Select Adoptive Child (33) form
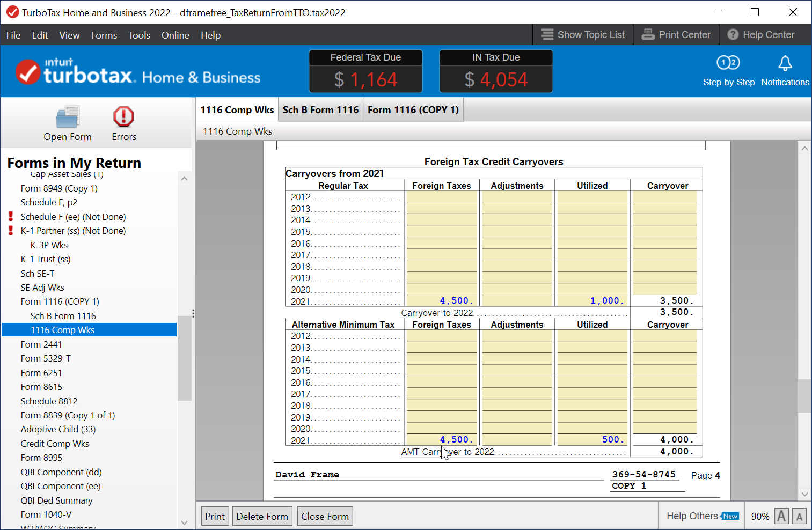This screenshot has height=530, width=812. 58,429
